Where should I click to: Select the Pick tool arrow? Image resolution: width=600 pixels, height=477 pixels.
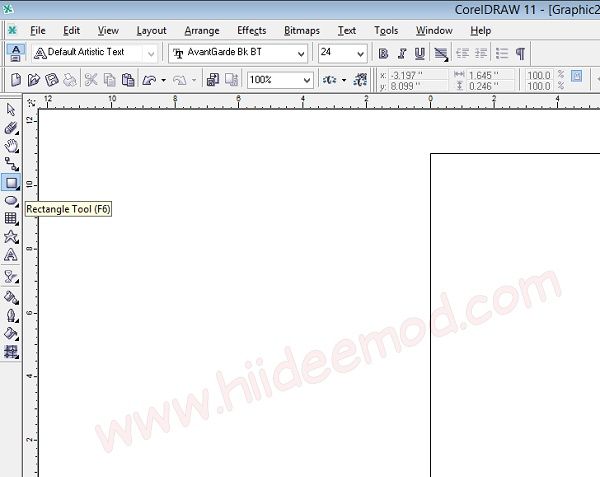11,110
